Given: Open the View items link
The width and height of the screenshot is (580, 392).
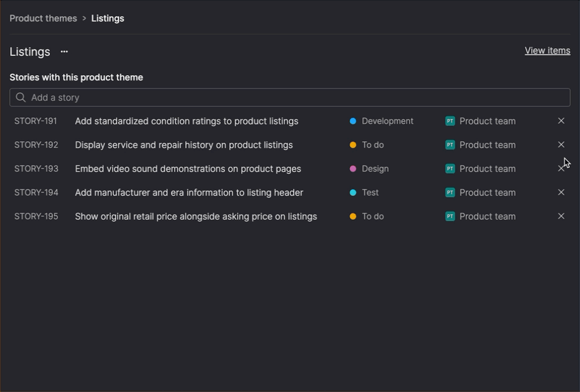Looking at the screenshot, I should [547, 51].
